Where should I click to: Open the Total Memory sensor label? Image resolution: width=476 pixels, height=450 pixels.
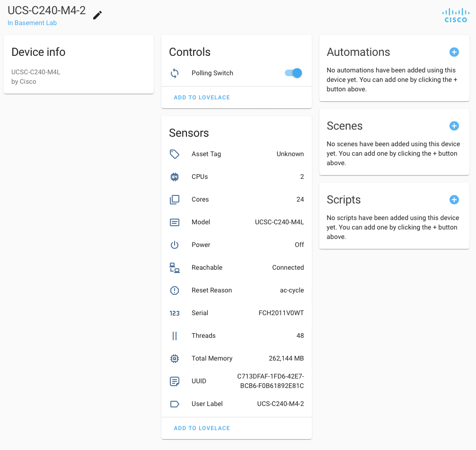click(212, 359)
